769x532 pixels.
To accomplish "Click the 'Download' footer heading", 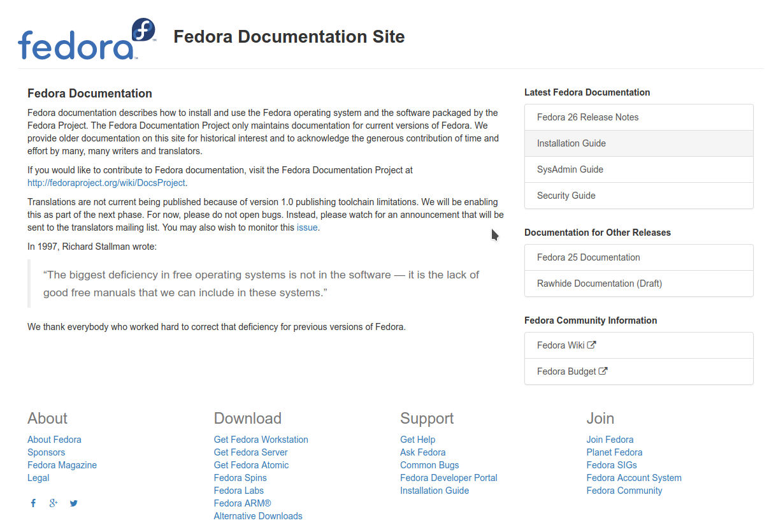I will pyautogui.click(x=248, y=419).
